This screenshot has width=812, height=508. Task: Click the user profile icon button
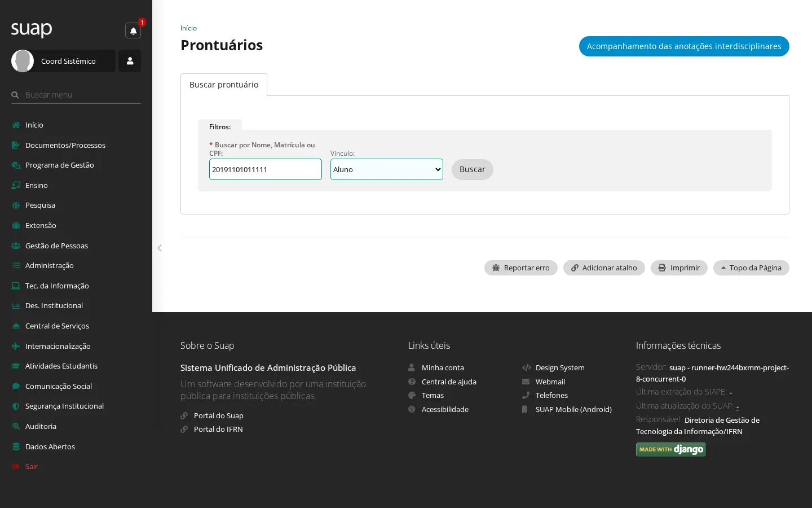coord(130,61)
